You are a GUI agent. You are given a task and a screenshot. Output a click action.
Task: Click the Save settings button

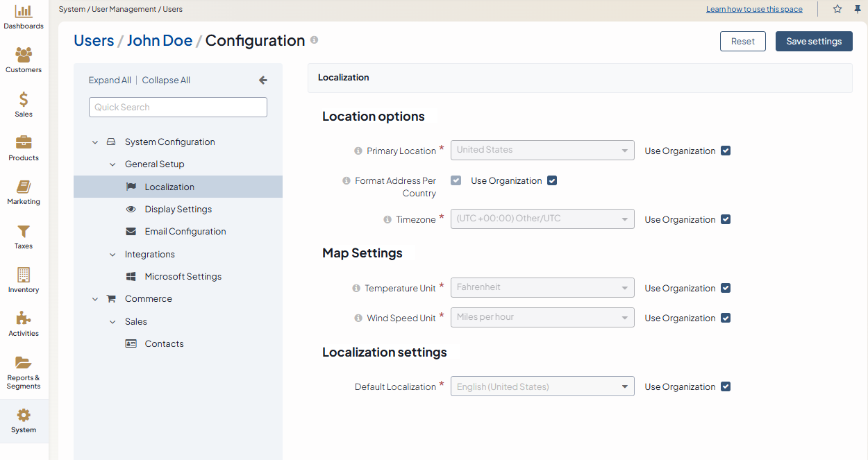[x=814, y=42]
